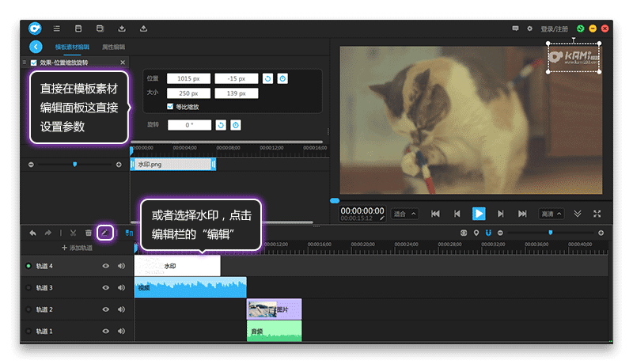
Task: Zoom out the template clip timeline
Action: tap(31, 165)
